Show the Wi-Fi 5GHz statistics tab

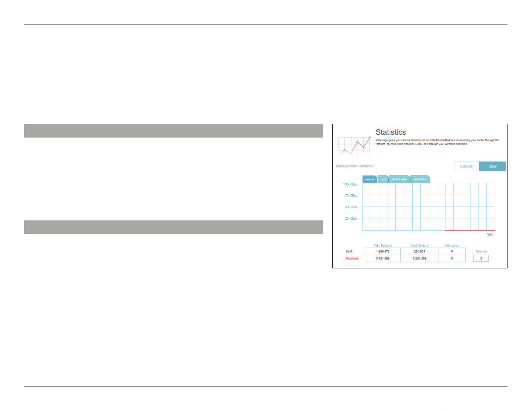[420, 179]
